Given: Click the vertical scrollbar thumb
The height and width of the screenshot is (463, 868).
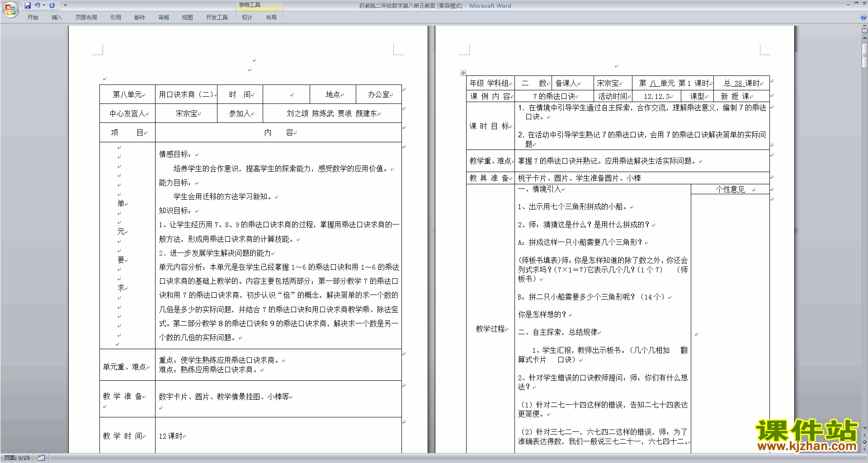Looking at the screenshot, I should pyautogui.click(x=864, y=55).
